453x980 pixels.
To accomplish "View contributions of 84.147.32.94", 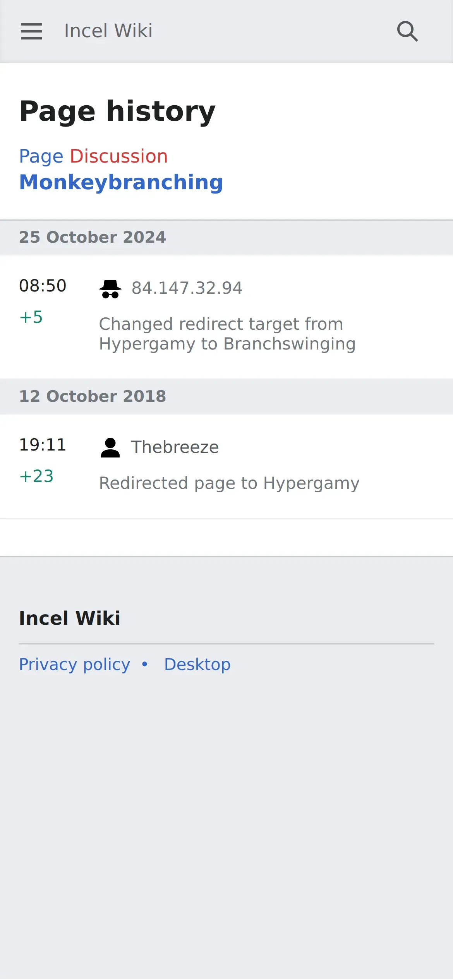I will [x=187, y=288].
